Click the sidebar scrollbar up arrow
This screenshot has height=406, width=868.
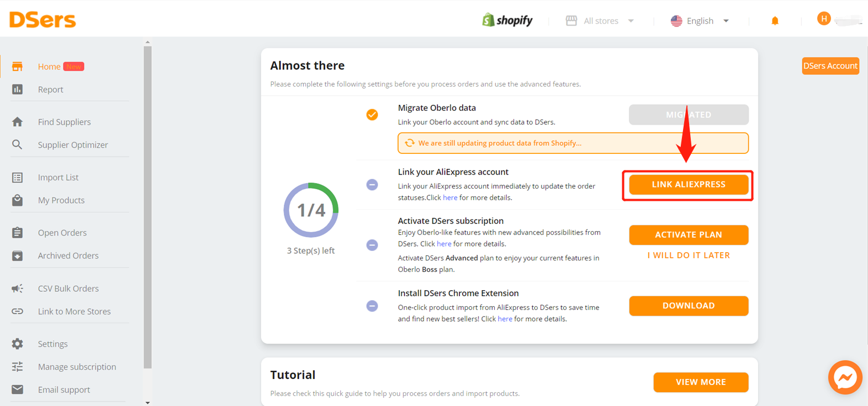click(147, 42)
